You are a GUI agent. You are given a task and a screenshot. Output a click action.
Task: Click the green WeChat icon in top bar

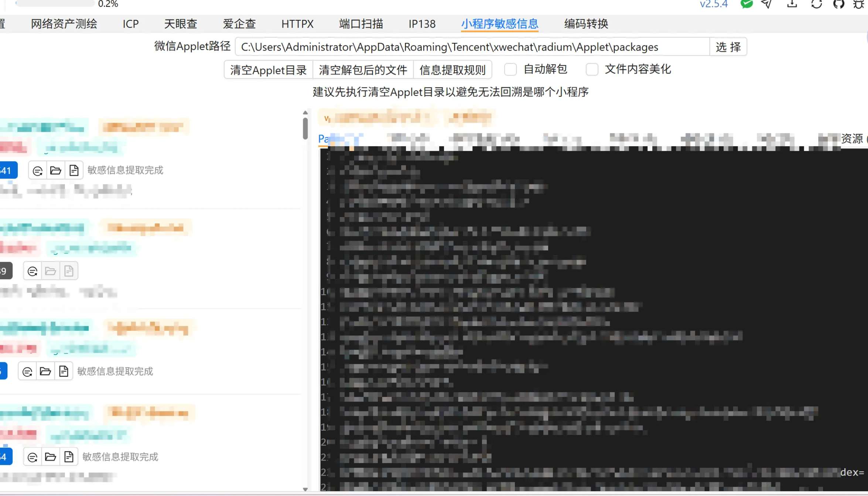[x=746, y=4]
